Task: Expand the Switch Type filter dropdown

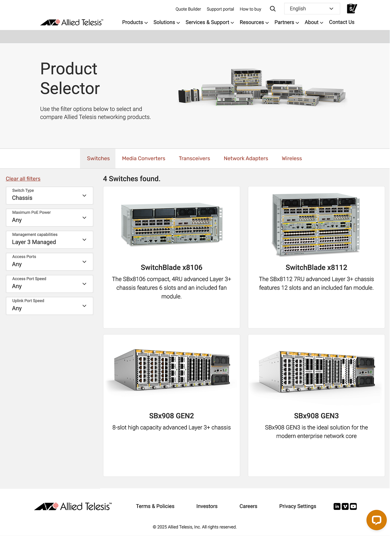Action: 50,196
